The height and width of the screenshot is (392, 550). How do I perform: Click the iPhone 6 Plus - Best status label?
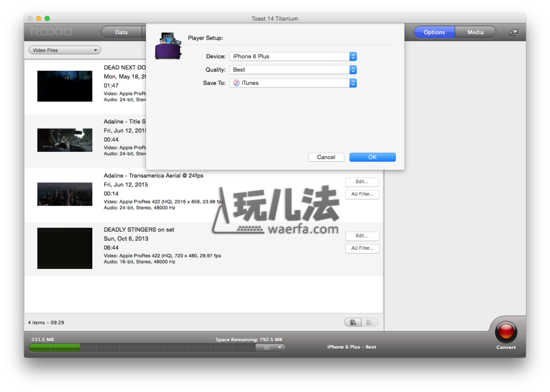pos(352,347)
